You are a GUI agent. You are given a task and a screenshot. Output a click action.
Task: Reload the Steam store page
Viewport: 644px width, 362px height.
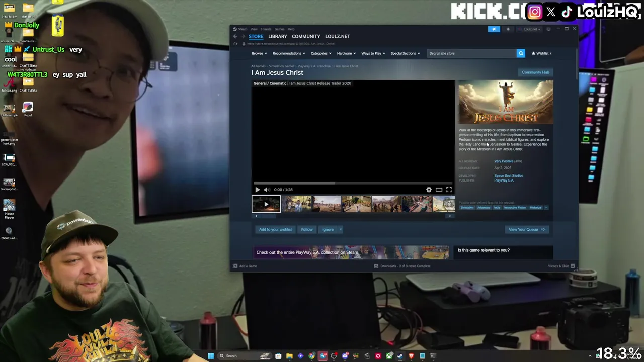(x=235, y=44)
